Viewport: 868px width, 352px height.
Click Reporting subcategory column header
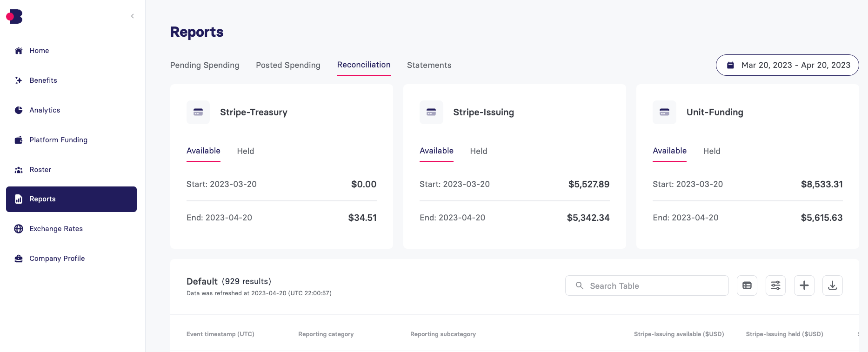443,334
